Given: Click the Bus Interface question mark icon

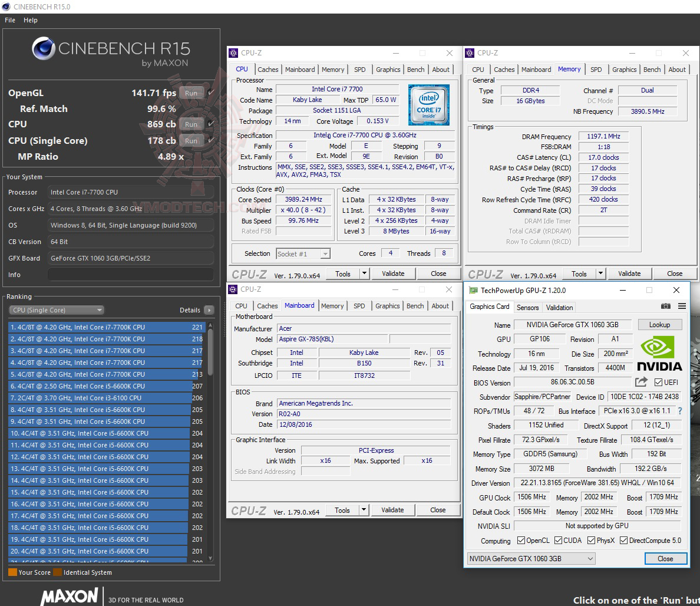Looking at the screenshot, I should click(x=680, y=411).
